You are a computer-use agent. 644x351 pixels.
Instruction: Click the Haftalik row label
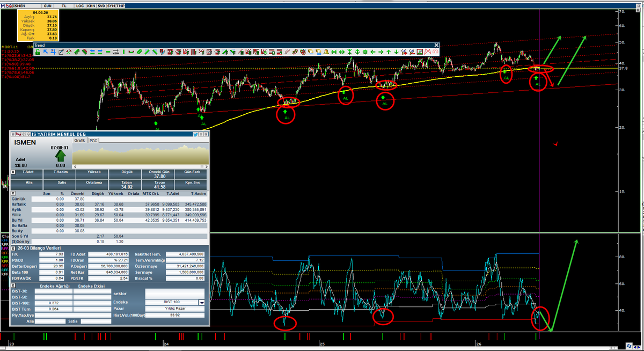[x=19, y=204]
